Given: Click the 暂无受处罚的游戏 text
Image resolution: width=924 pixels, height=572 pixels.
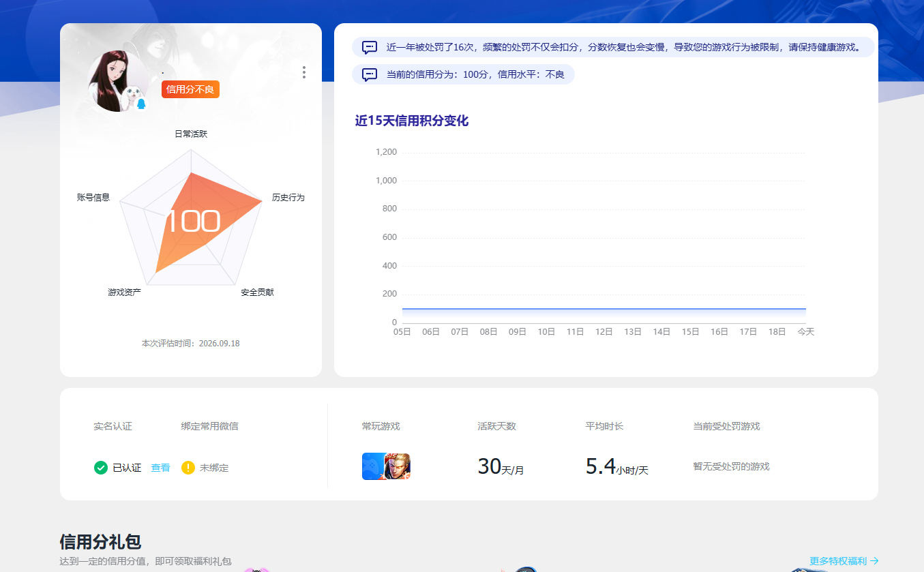Looking at the screenshot, I should click(731, 466).
